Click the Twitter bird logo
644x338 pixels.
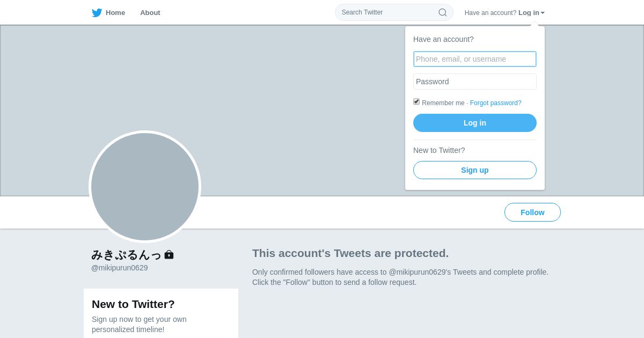tap(97, 13)
